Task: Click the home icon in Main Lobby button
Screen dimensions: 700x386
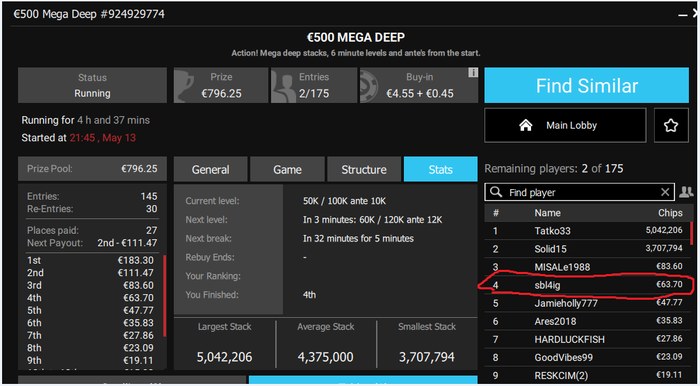Action: (525, 125)
